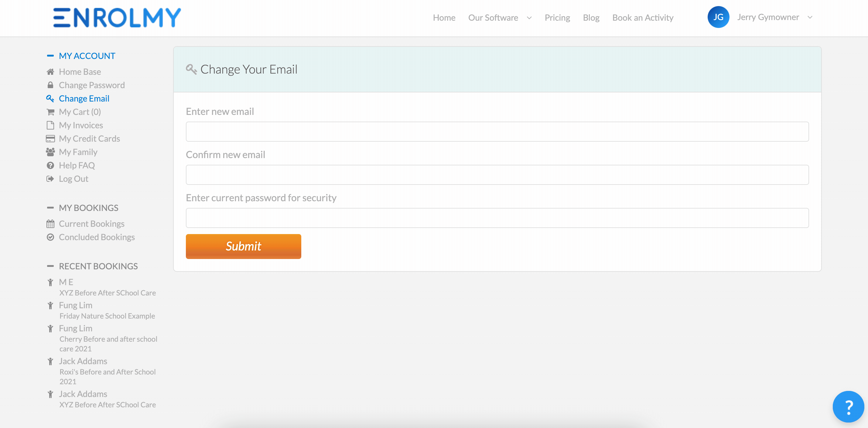This screenshot has width=868, height=428.
Task: Open the Help FAQ link
Action: click(77, 165)
